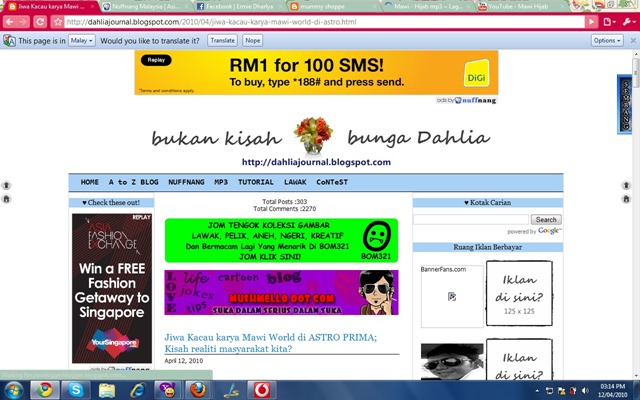Open the LAWAK menu item
This screenshot has height=400, width=640.
[295, 182]
